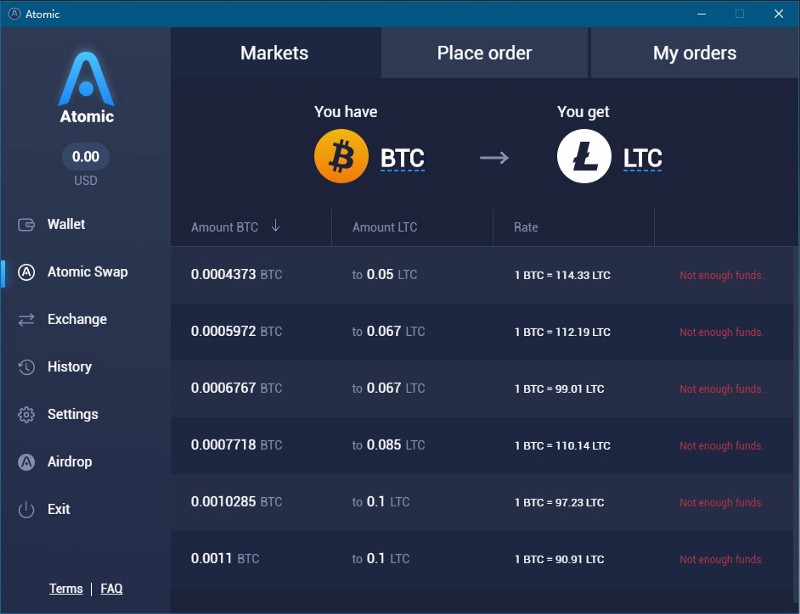Click the to 0.085 LTC amount

click(388, 445)
